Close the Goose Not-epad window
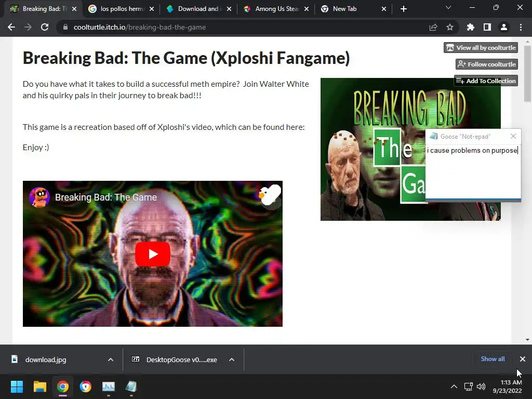The width and height of the screenshot is (532, 399). point(513,136)
